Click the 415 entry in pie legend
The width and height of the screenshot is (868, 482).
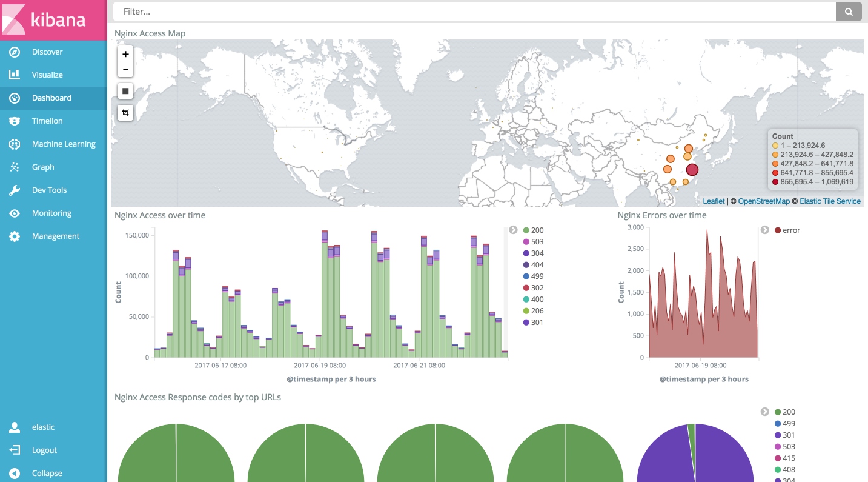pyautogui.click(x=785, y=458)
